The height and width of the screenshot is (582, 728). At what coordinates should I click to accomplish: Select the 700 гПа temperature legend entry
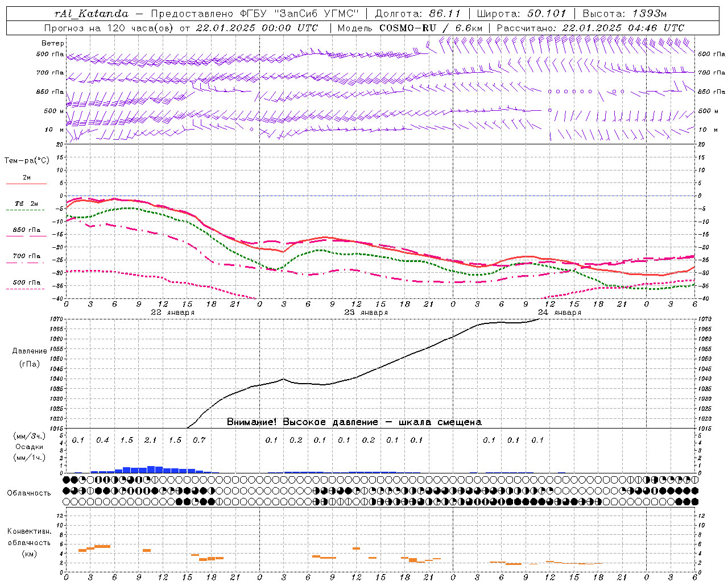coord(27,256)
